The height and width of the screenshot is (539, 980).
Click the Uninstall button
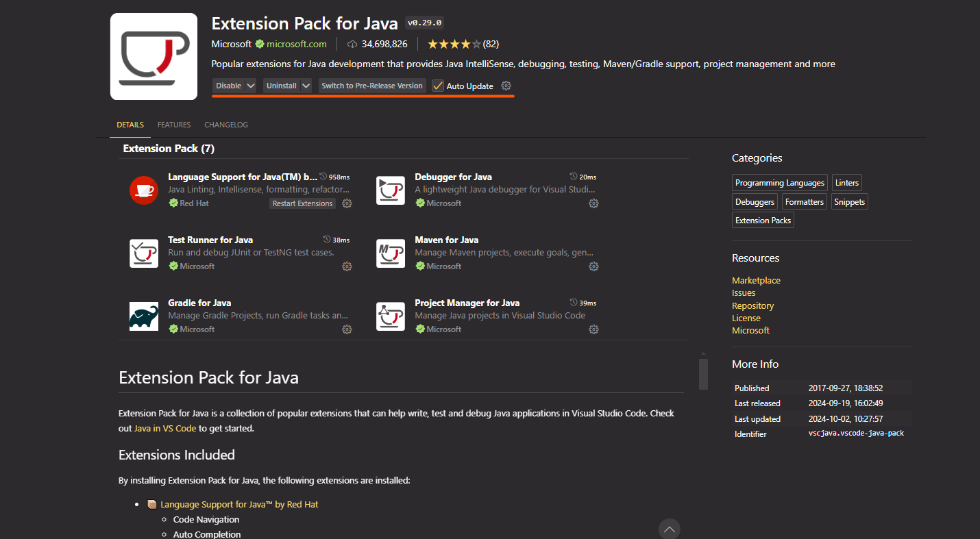pyautogui.click(x=282, y=86)
